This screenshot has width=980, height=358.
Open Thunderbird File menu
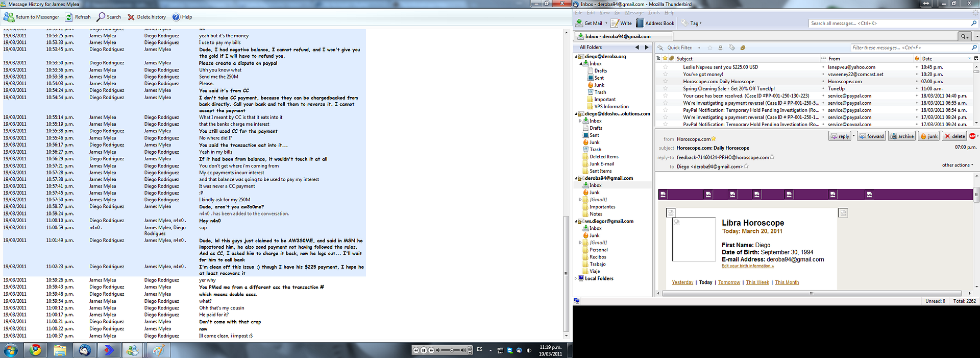pos(578,13)
